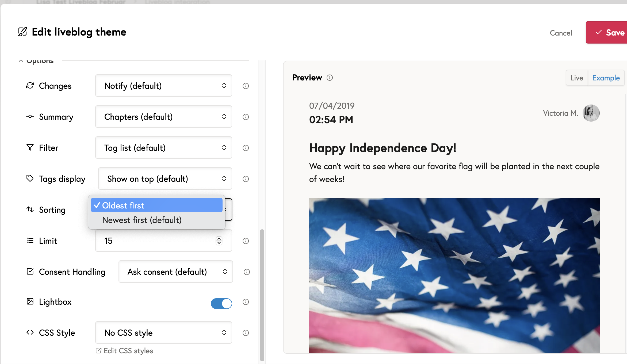The image size is (627, 364).
Task: Open the Chapters summary dropdown
Action: point(163,117)
